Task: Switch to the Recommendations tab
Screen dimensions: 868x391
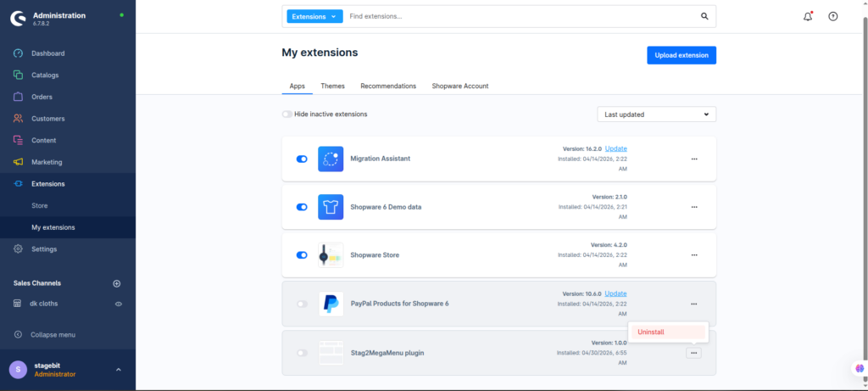Action: coord(388,87)
